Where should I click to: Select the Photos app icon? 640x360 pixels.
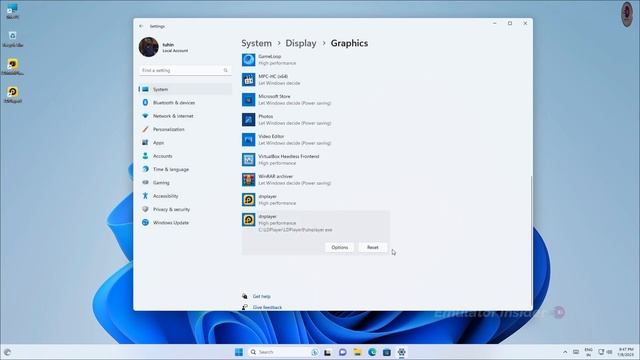[x=249, y=120]
